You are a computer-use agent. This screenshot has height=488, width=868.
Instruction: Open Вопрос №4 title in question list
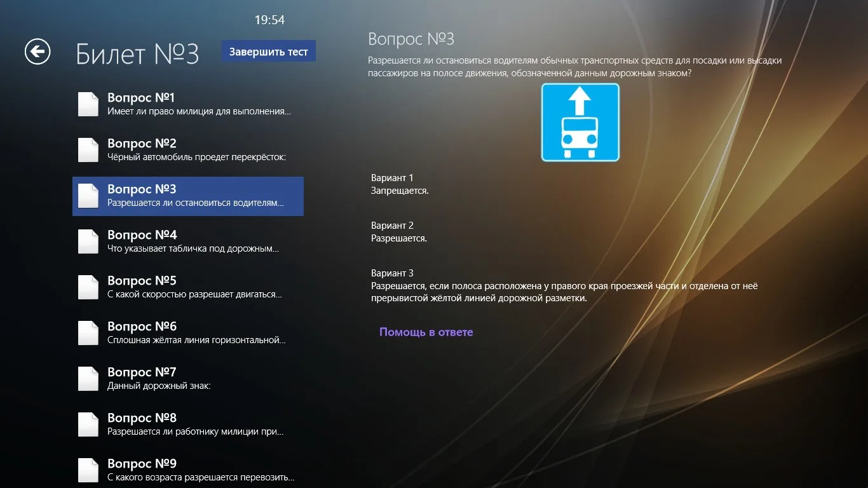[x=142, y=235]
